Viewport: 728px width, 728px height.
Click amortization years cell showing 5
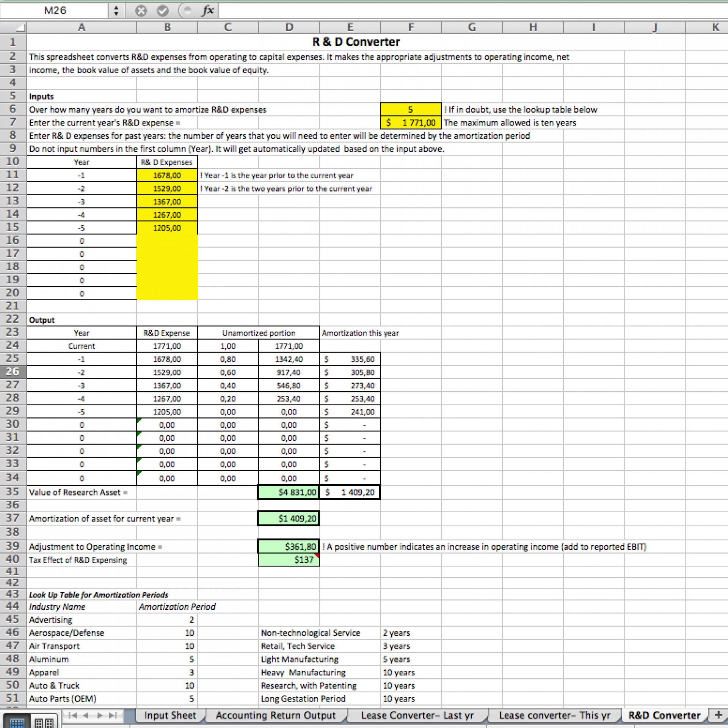pyautogui.click(x=411, y=109)
